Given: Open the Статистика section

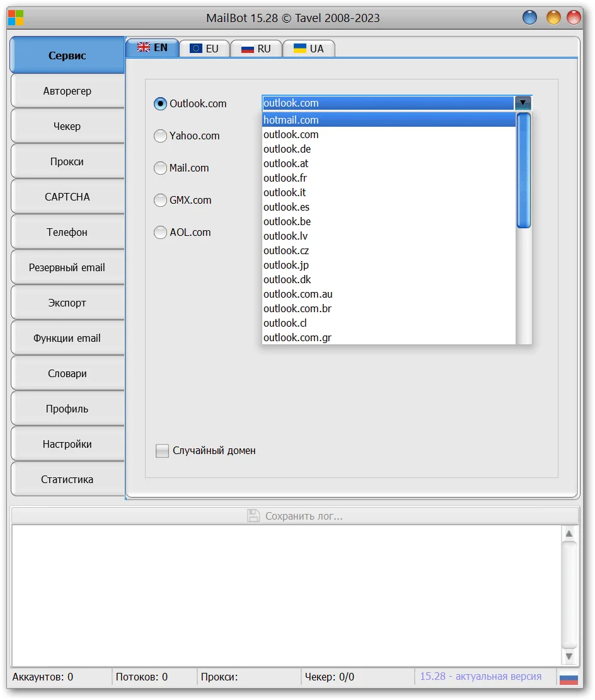Looking at the screenshot, I should point(67,479).
